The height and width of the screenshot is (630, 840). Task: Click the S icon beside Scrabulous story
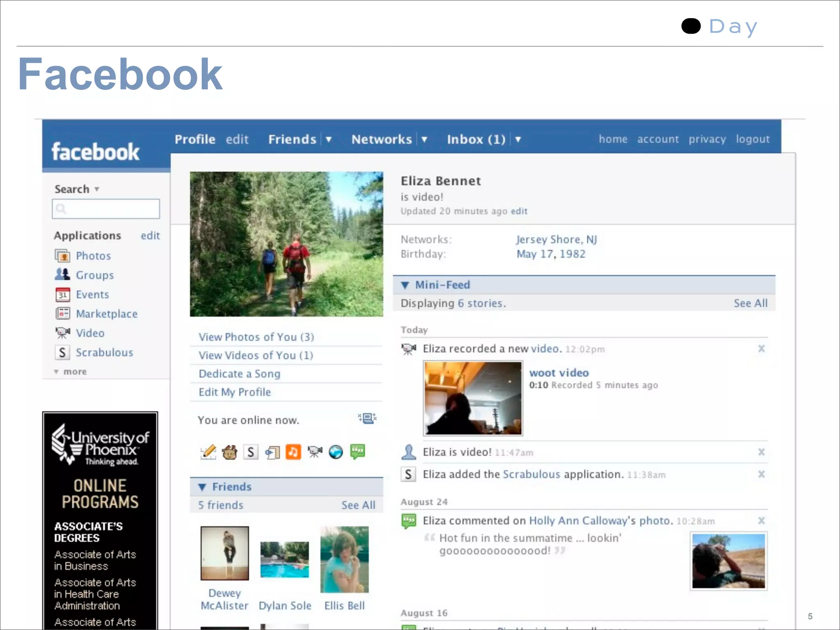(x=408, y=474)
